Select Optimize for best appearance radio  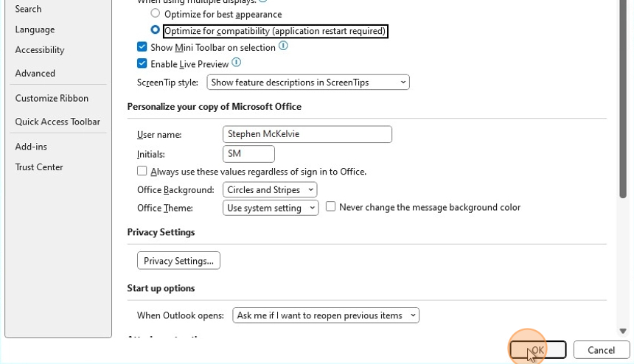click(x=155, y=14)
